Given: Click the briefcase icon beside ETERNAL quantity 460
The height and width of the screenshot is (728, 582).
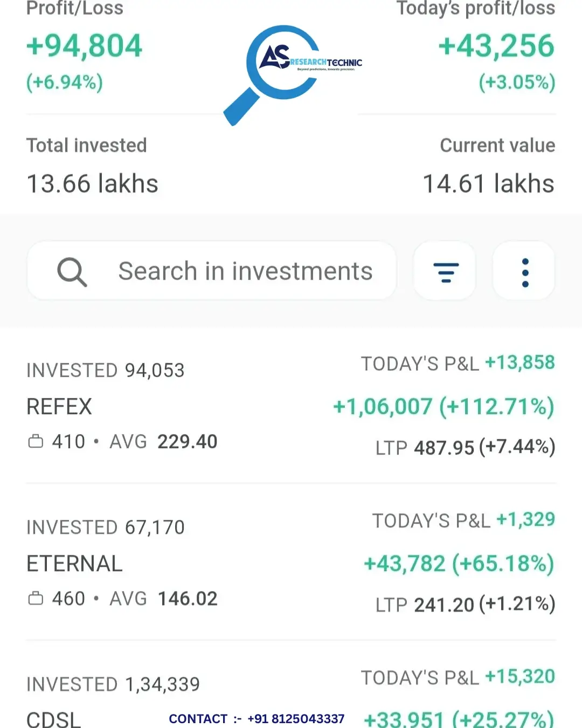Looking at the screenshot, I should click(x=36, y=598).
